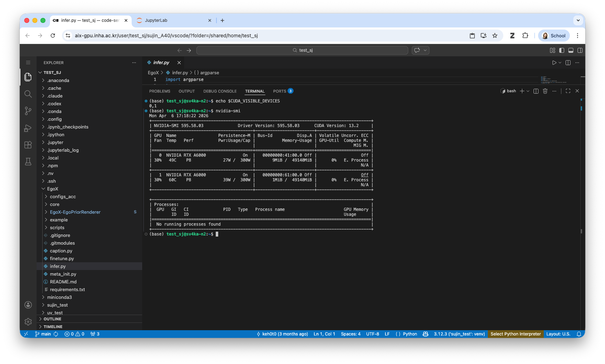This screenshot has height=364, width=605.
Task: Open the remote connection status bar icon
Action: (x=26, y=334)
